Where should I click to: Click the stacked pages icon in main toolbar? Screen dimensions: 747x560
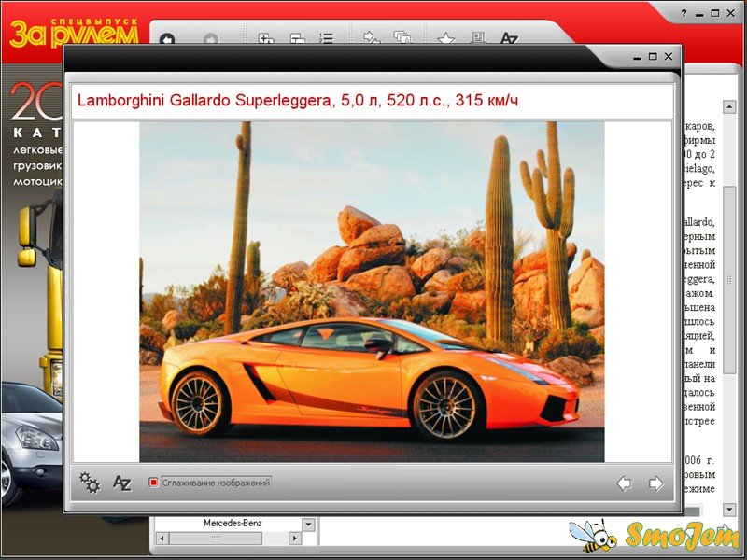point(402,37)
